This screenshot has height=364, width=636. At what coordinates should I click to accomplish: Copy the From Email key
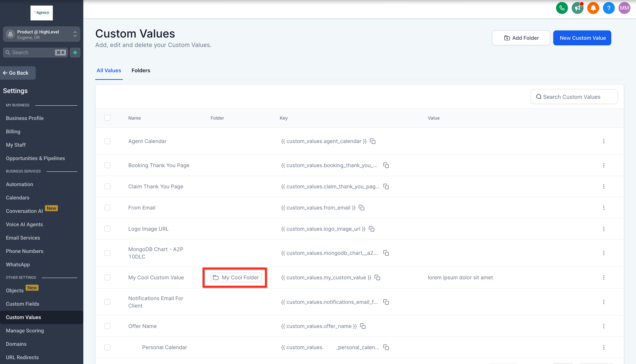pyautogui.click(x=362, y=208)
